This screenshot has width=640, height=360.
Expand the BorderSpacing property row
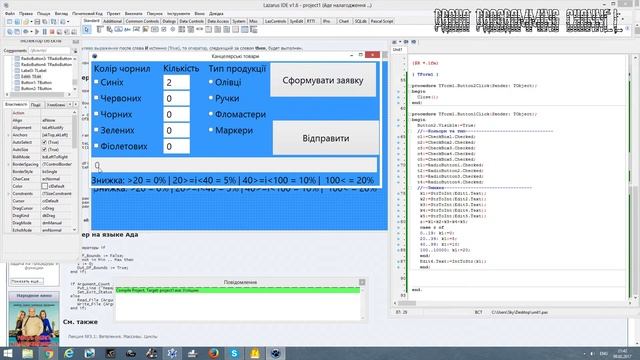9,164
